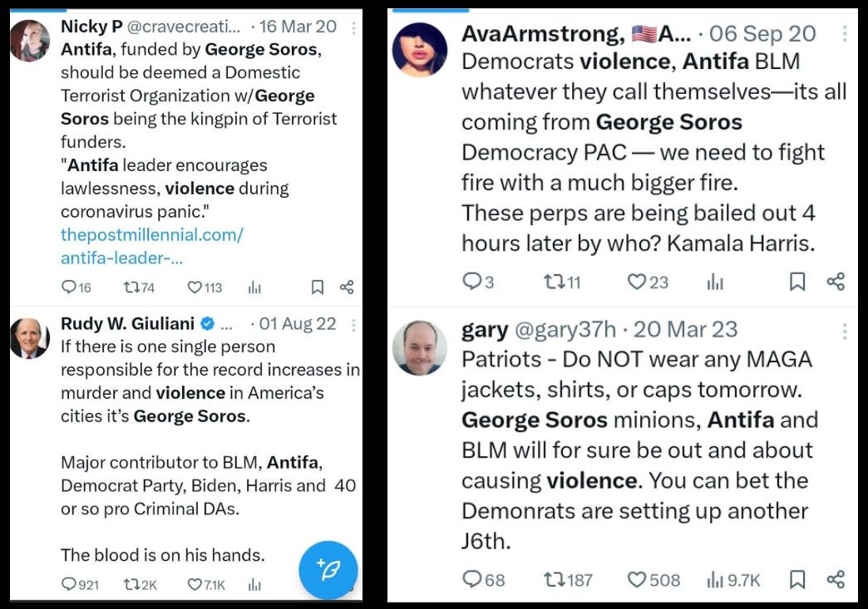
Task: Open the thepostmillennial.com link
Action: pyautogui.click(x=151, y=246)
